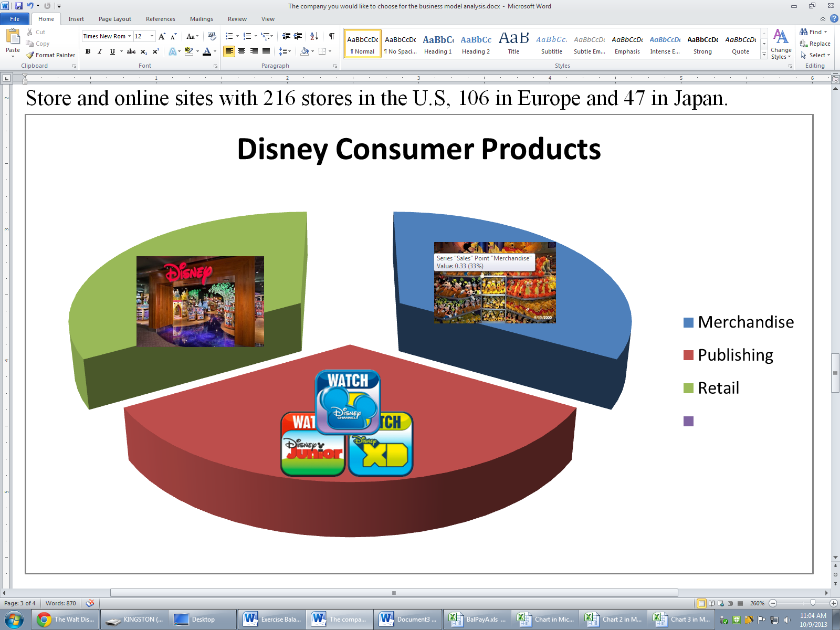Viewport: 840px width, 630px height.
Task: Click the Shrink Font icon
Action: tap(173, 36)
